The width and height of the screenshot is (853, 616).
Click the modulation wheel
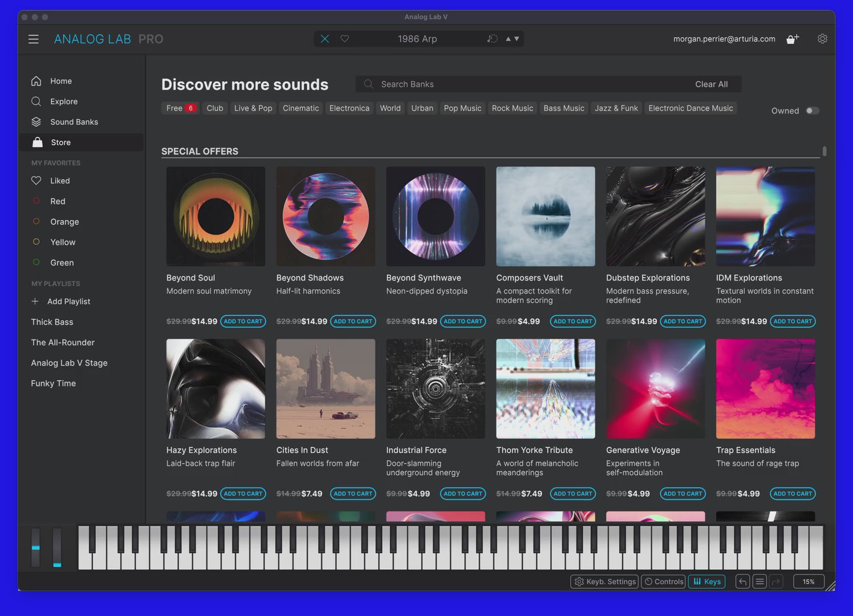pyautogui.click(x=57, y=548)
